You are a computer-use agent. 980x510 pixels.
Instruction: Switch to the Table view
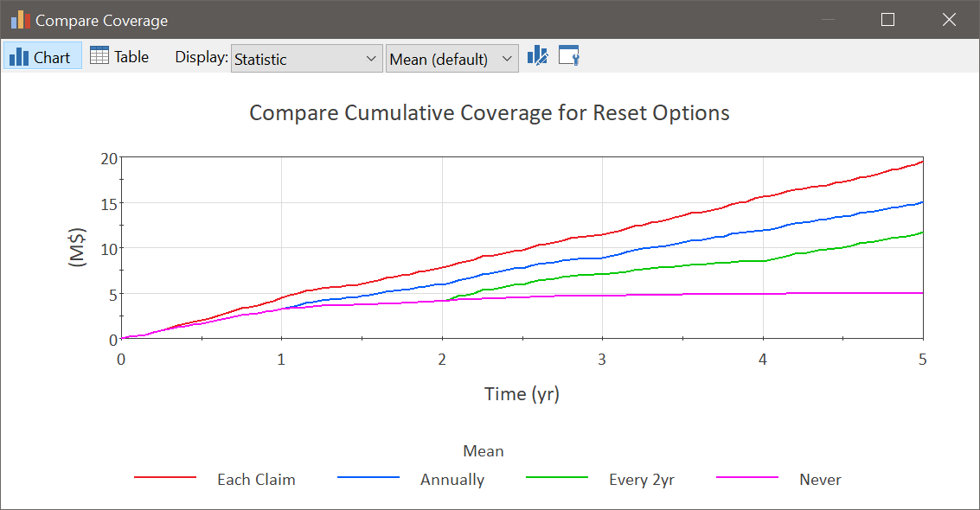click(119, 57)
